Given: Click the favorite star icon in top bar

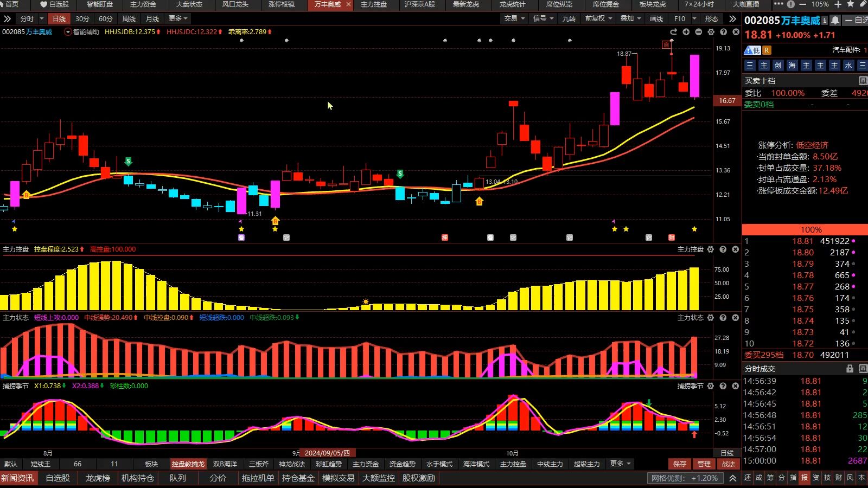Looking at the screenshot, I should [x=850, y=4].
